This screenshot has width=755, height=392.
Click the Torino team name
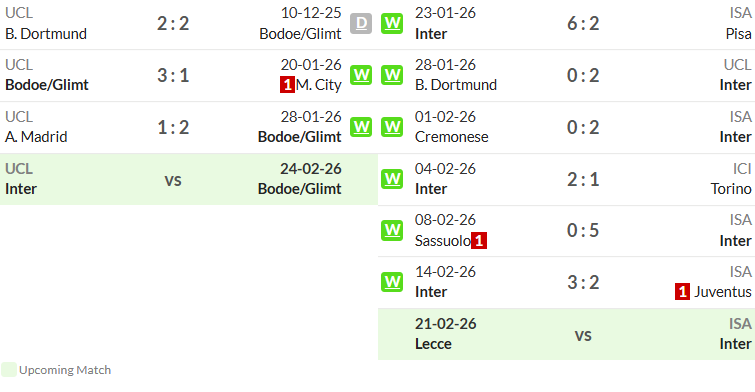[x=731, y=189]
